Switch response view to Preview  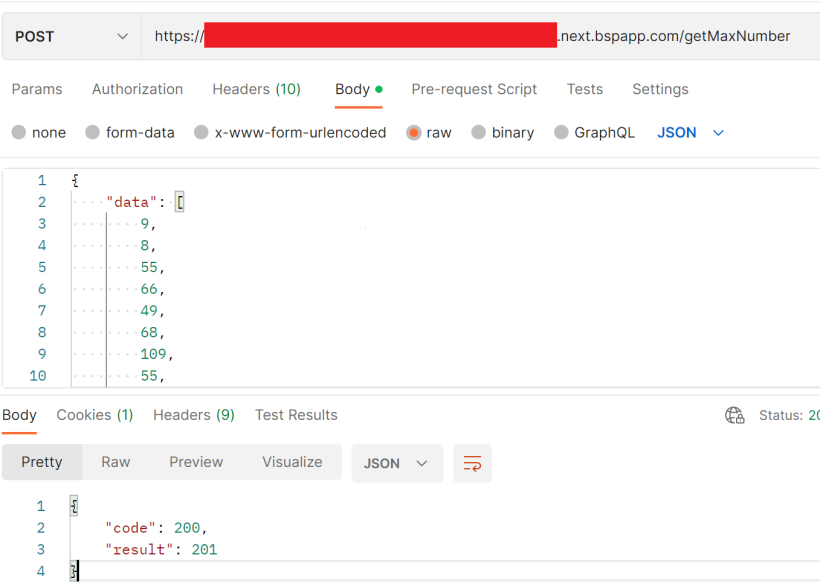(196, 462)
